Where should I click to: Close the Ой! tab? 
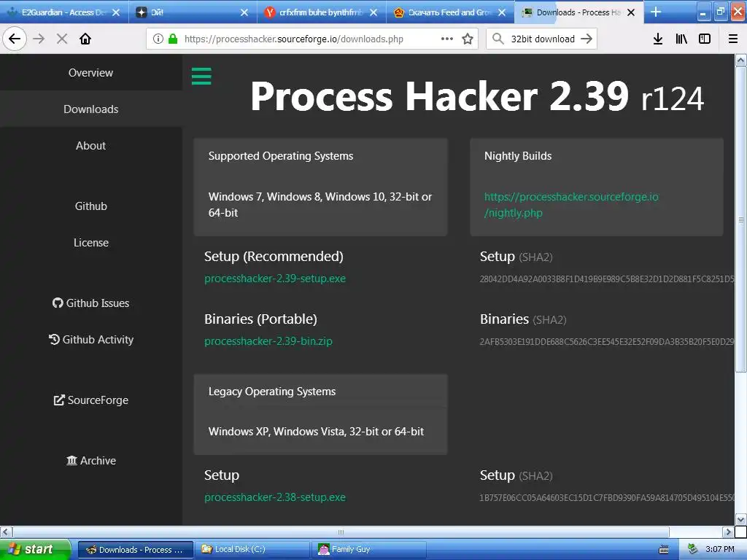(244, 12)
